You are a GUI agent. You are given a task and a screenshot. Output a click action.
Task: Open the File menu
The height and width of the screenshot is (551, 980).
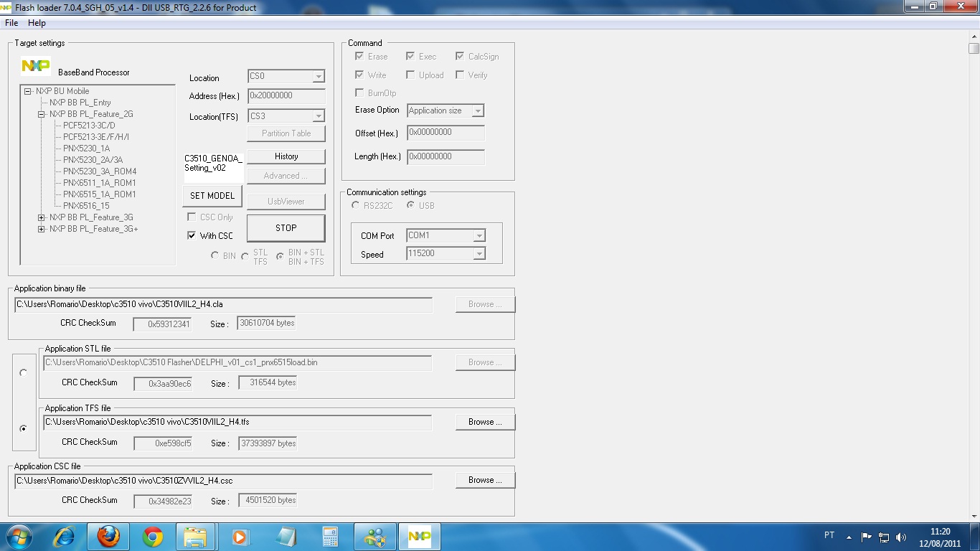(11, 23)
